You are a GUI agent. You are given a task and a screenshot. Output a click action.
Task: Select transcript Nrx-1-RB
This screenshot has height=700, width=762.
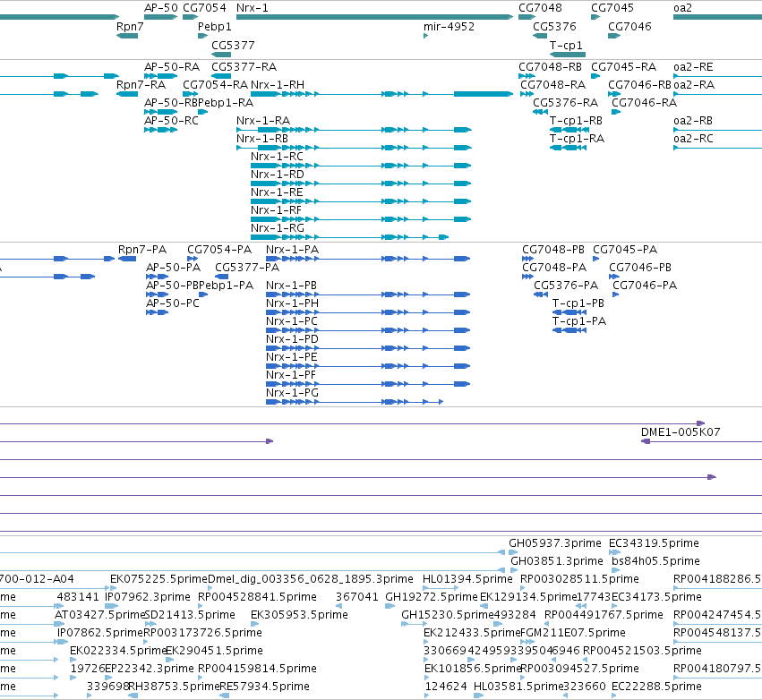[x=262, y=139]
